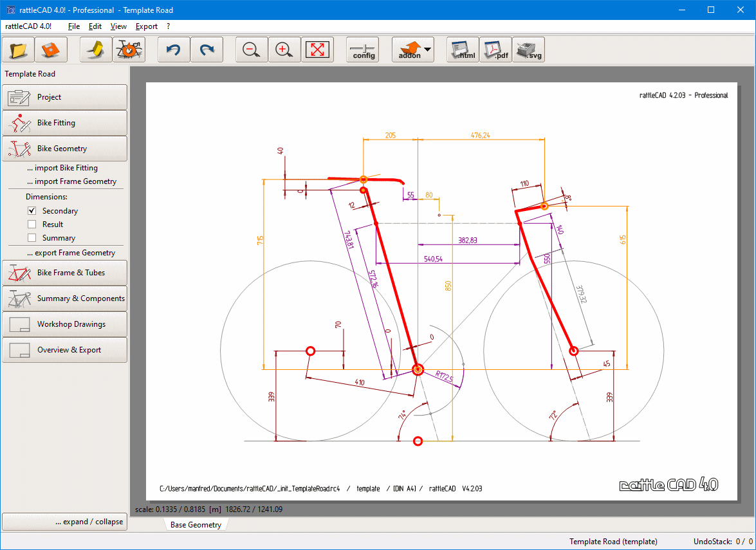The width and height of the screenshot is (756, 550).
Task: Open the ? help menu
Action: [169, 26]
